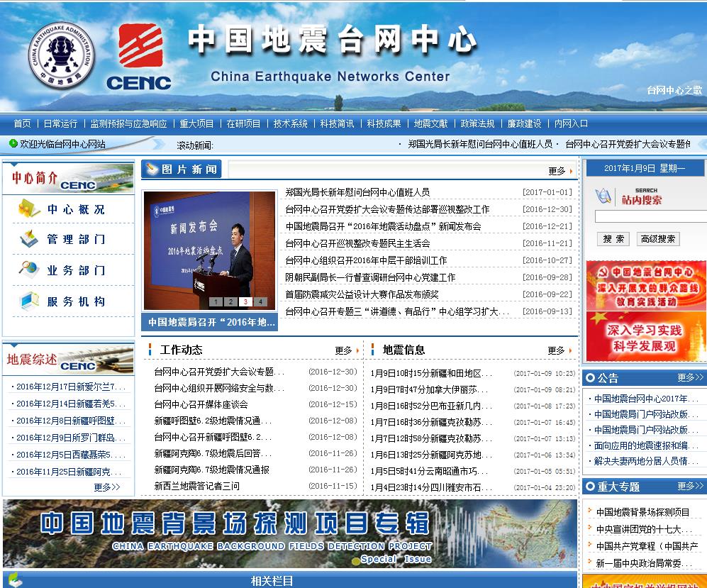Show slide 2 in photo news

pyautogui.click(x=230, y=301)
